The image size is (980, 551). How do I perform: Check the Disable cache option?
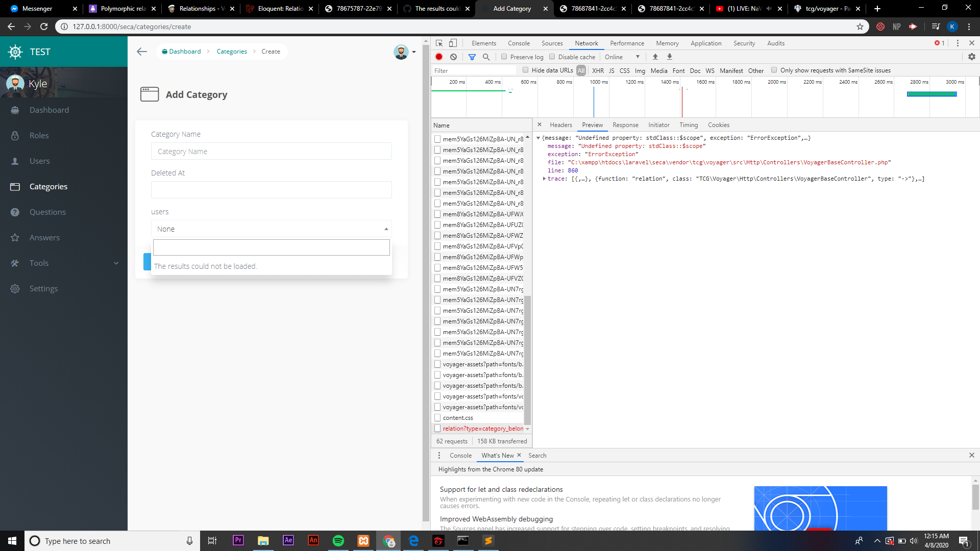click(552, 57)
